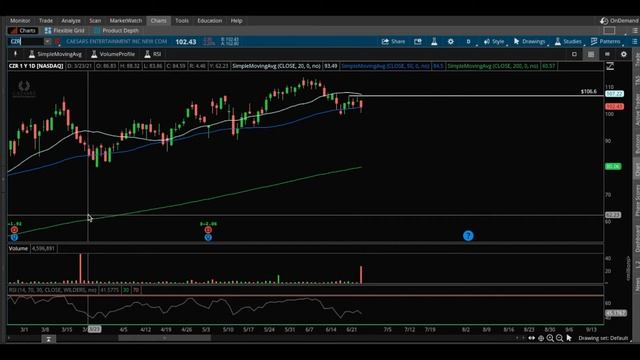Viewport: 640px width, 360px height.
Task: Click the 102.43 last price in header
Action: click(x=186, y=42)
